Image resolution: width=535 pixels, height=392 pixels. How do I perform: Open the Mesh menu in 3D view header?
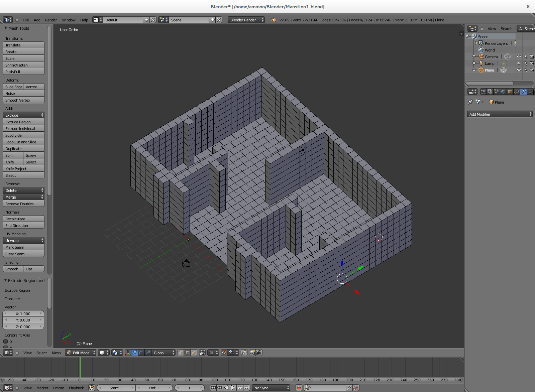click(56, 353)
